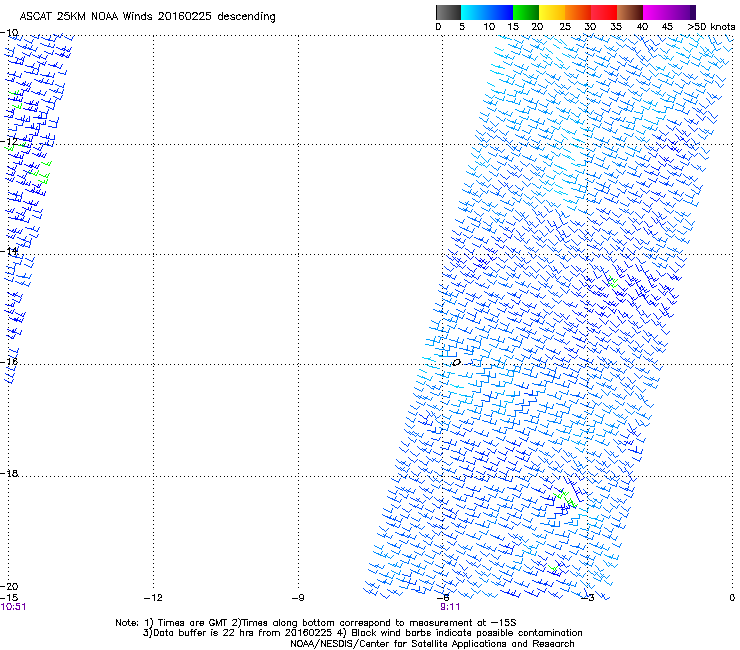Viewport: 740px width, 650px height.
Task: Click the black island outline marker near -16 latitude
Action: coord(456,363)
